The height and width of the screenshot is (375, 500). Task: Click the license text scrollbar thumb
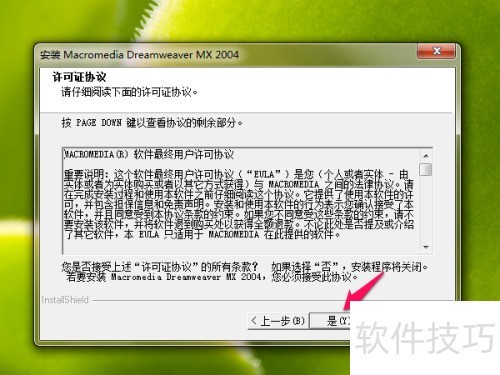426,169
